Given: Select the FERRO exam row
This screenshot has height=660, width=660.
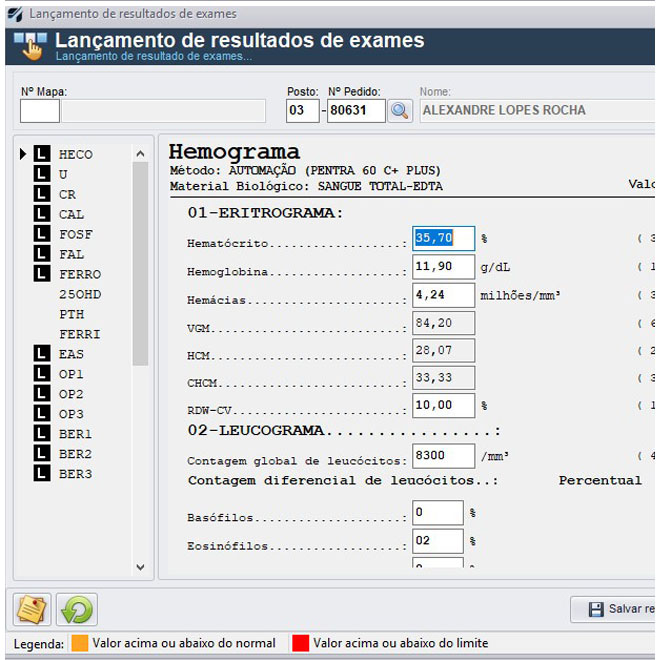Looking at the screenshot, I should [x=80, y=274].
